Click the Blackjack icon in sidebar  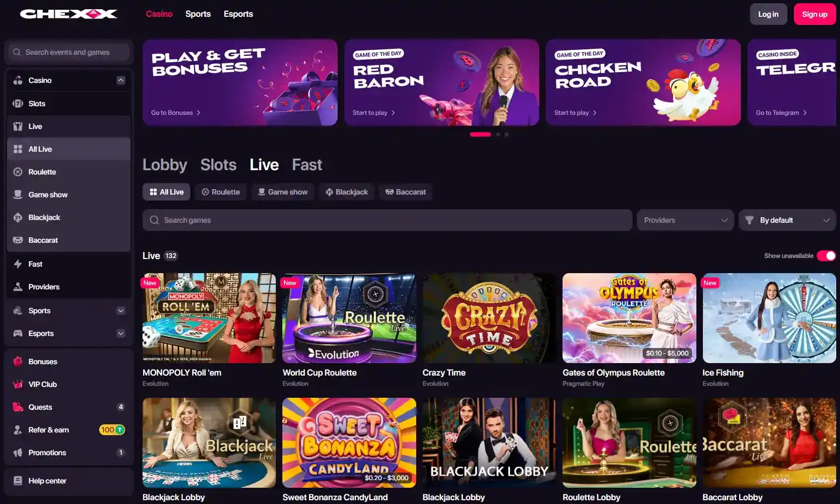click(x=18, y=217)
